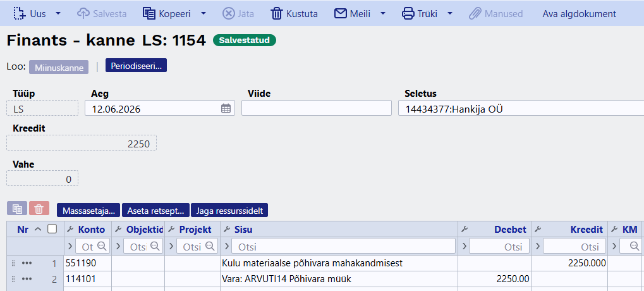Expand the Deebet filter chevron
644x291 pixels.
pyautogui.click(x=464, y=246)
